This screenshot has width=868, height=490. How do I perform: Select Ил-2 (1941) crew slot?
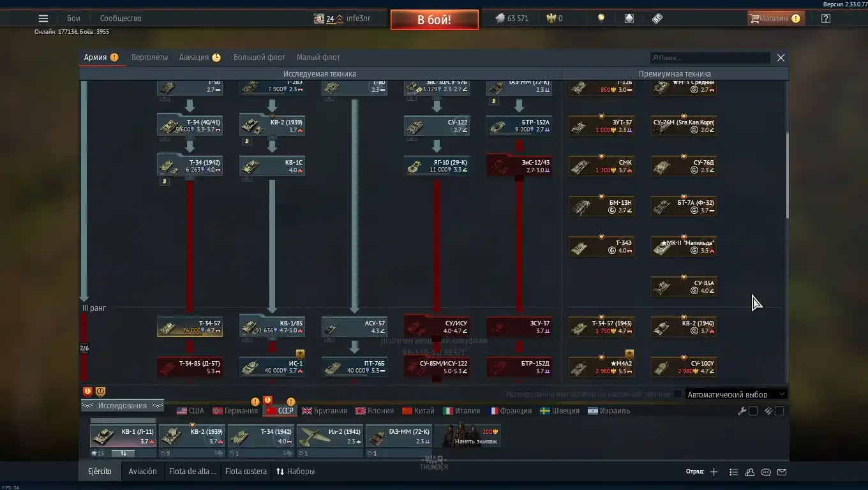[x=329, y=436]
